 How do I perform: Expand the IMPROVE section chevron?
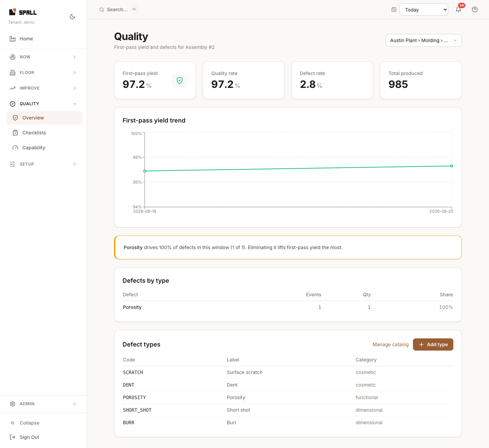point(75,88)
